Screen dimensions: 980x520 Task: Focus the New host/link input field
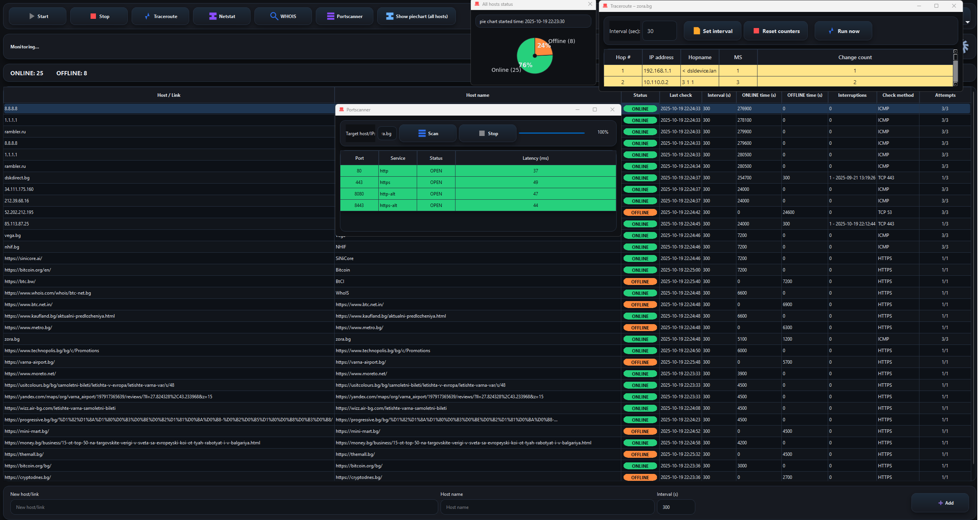tap(224, 507)
